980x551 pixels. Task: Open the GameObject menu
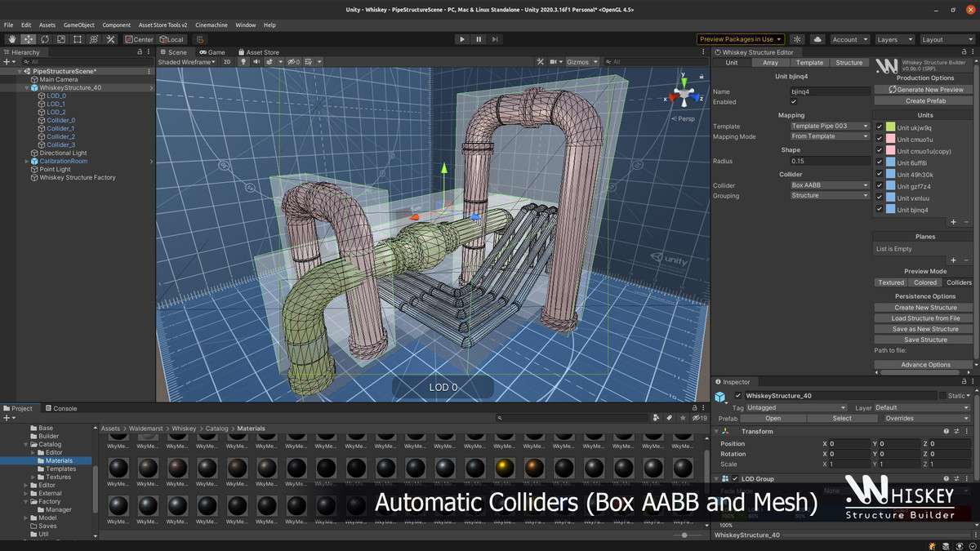click(x=78, y=25)
